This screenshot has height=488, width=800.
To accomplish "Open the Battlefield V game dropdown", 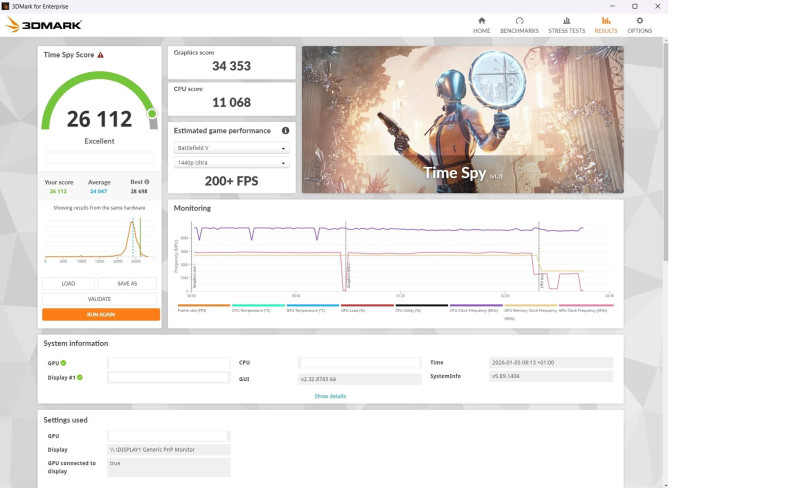I will coord(232,148).
